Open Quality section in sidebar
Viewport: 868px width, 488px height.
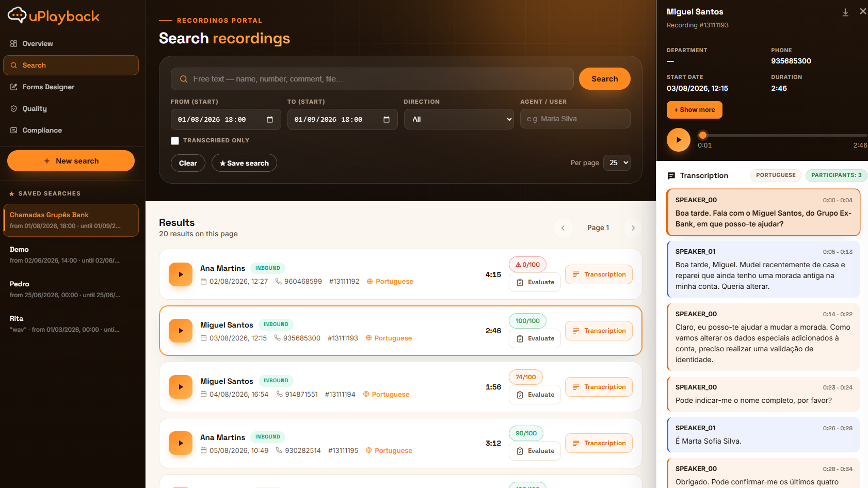pos(71,109)
